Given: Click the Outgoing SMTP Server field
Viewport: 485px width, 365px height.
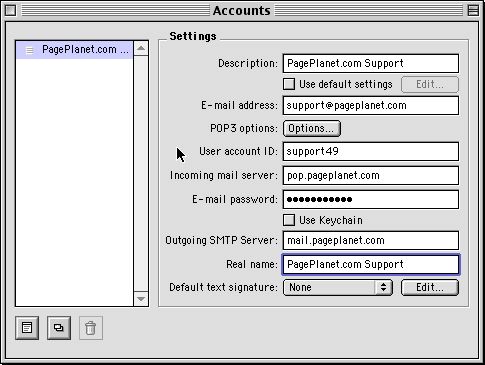Looking at the screenshot, I should [x=371, y=240].
